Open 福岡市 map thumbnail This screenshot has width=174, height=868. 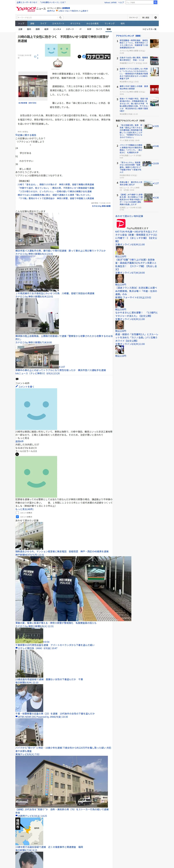(x=29, y=832)
